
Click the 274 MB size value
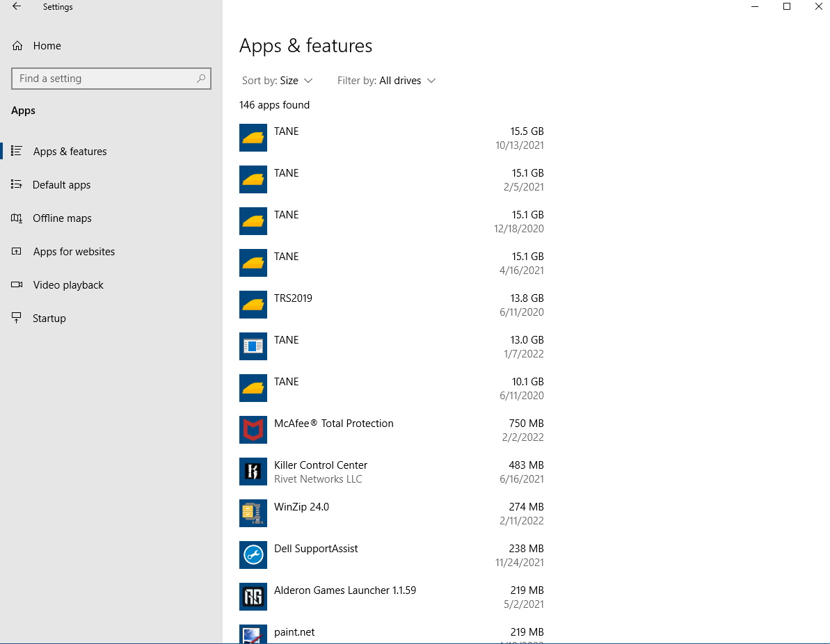coord(526,507)
